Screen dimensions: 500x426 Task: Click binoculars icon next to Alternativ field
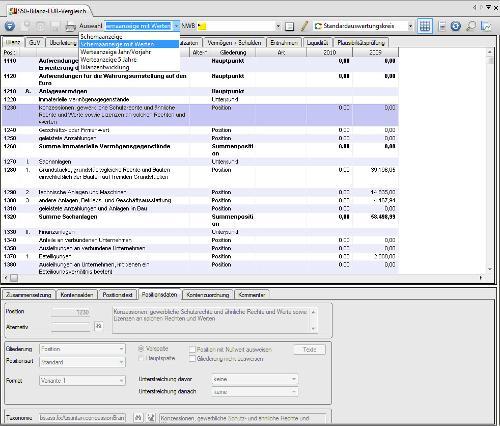coord(99,326)
